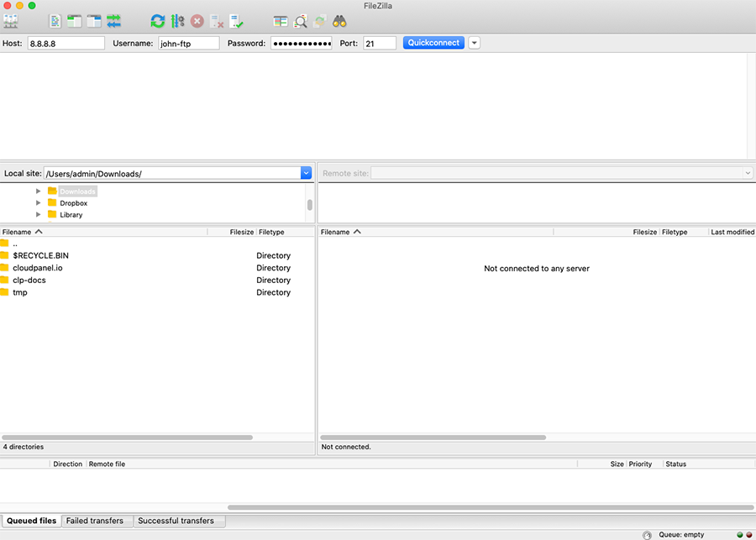The image size is (756, 540).
Task: Toggle local directory tree icon
Action: click(x=74, y=21)
